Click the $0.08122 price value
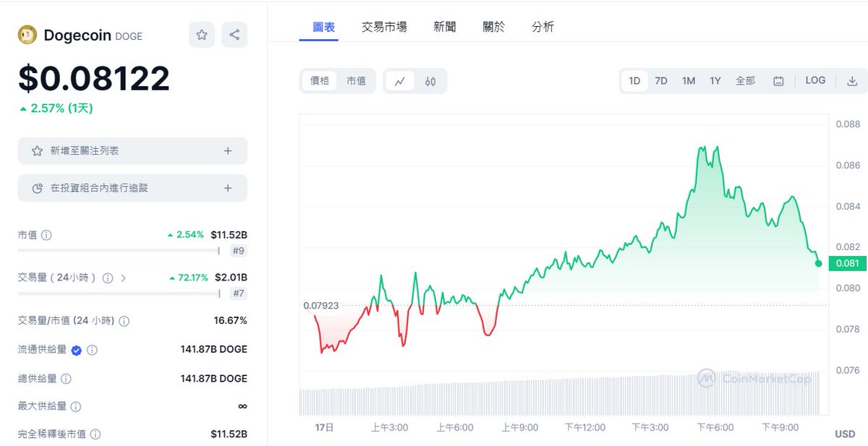 point(94,78)
